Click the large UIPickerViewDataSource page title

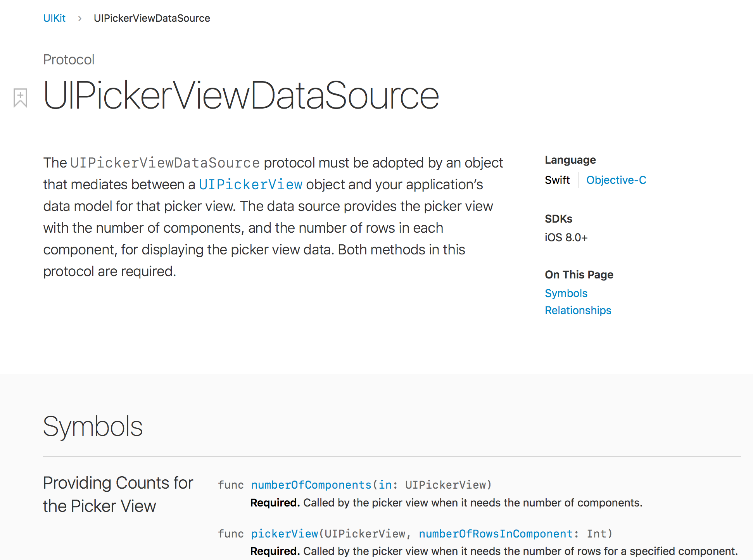click(x=241, y=95)
